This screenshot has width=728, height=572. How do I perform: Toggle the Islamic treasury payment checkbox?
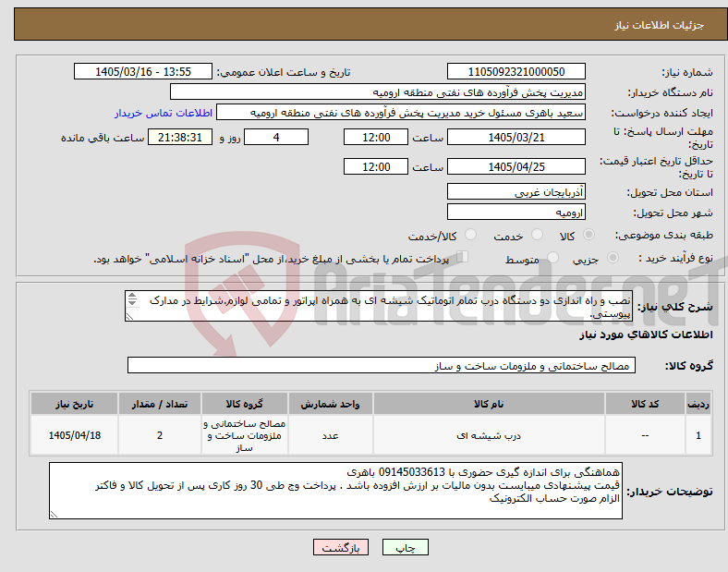[463, 257]
